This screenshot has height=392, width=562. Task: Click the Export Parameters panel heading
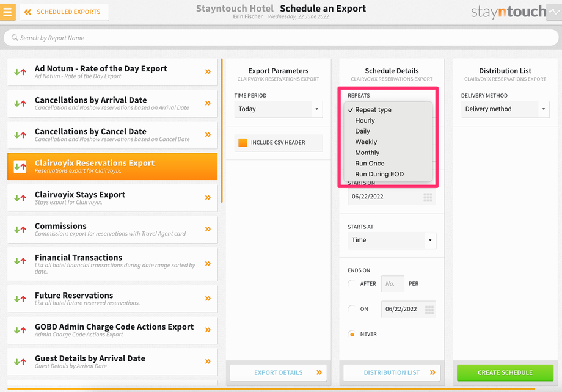point(279,71)
